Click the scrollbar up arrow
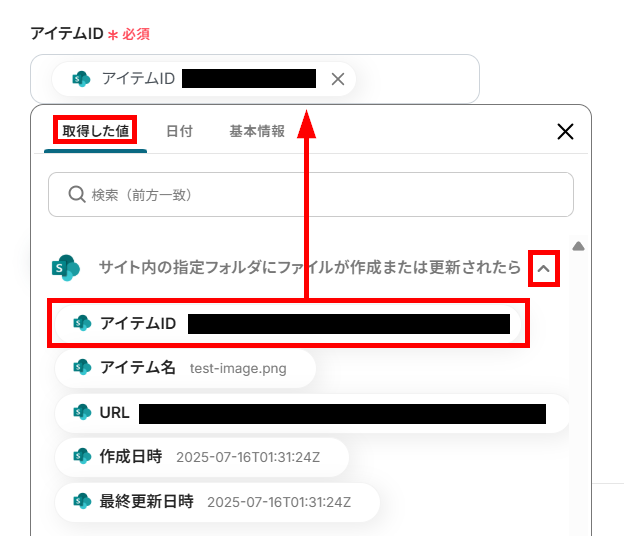Viewport: 624px width, 536px height. coord(578,246)
